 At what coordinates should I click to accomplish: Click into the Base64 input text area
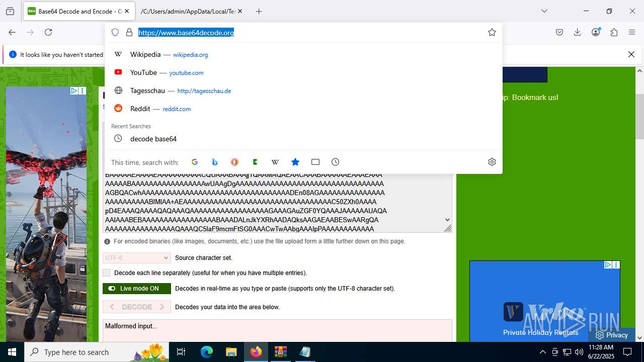click(274, 202)
